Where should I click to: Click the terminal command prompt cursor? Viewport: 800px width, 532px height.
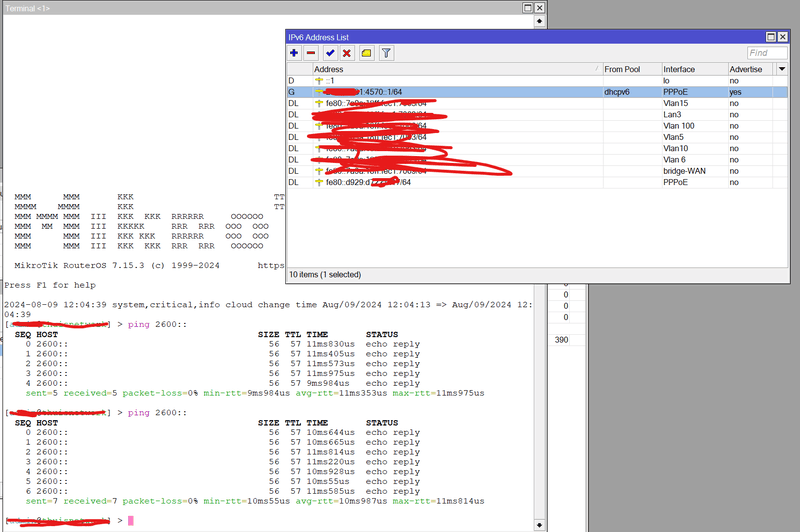click(x=130, y=521)
